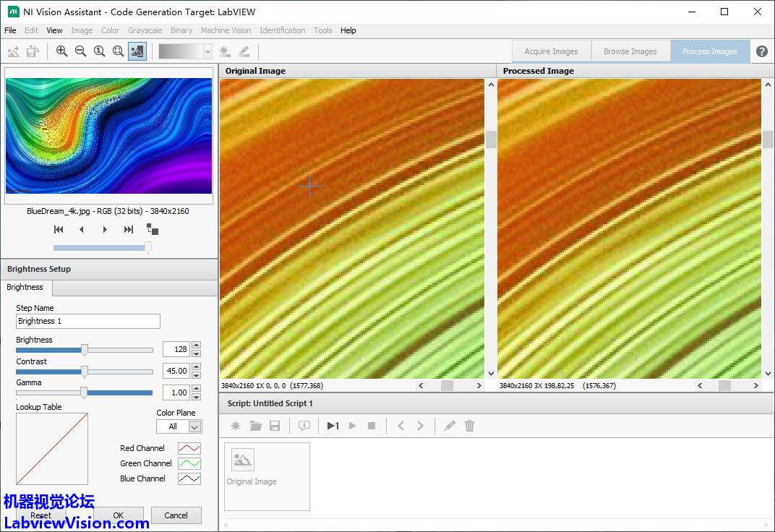Click the Gamma slider handle
Image resolution: width=775 pixels, height=532 pixels.
[84, 392]
